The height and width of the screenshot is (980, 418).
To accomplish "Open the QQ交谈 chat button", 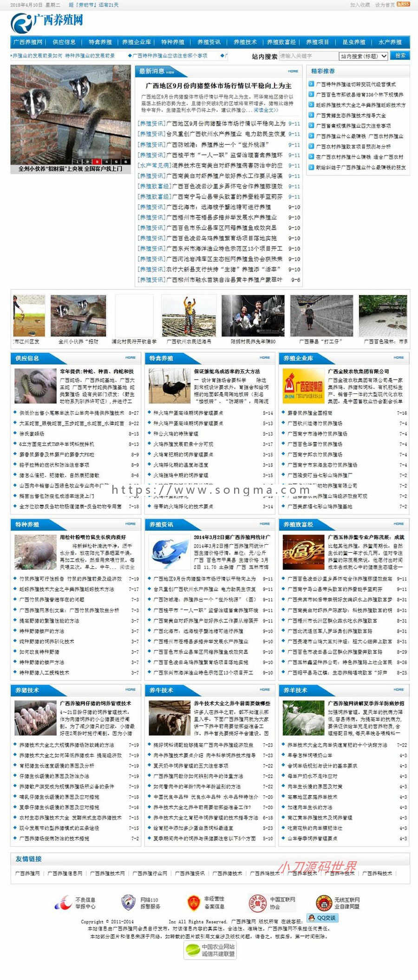I will click(322, 917).
